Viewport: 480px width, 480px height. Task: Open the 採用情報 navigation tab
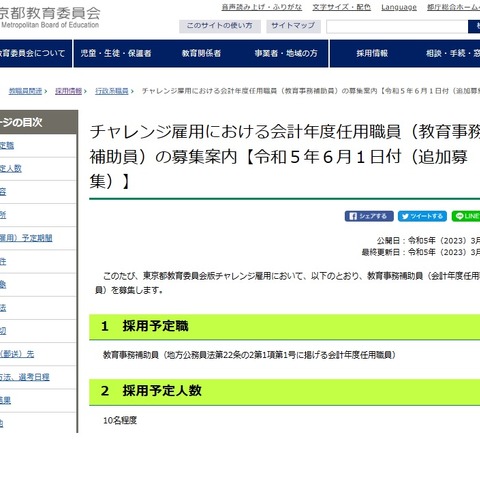tap(372, 53)
